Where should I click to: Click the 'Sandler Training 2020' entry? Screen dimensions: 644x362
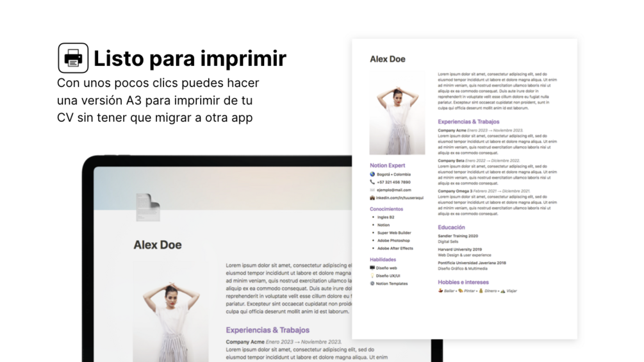pos(458,236)
